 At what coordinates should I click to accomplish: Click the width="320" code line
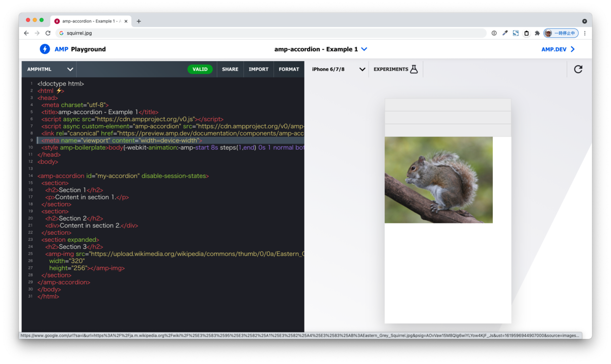[67, 261]
